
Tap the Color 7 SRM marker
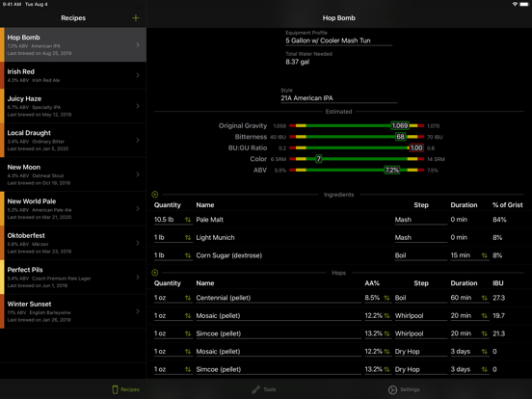pos(319,159)
